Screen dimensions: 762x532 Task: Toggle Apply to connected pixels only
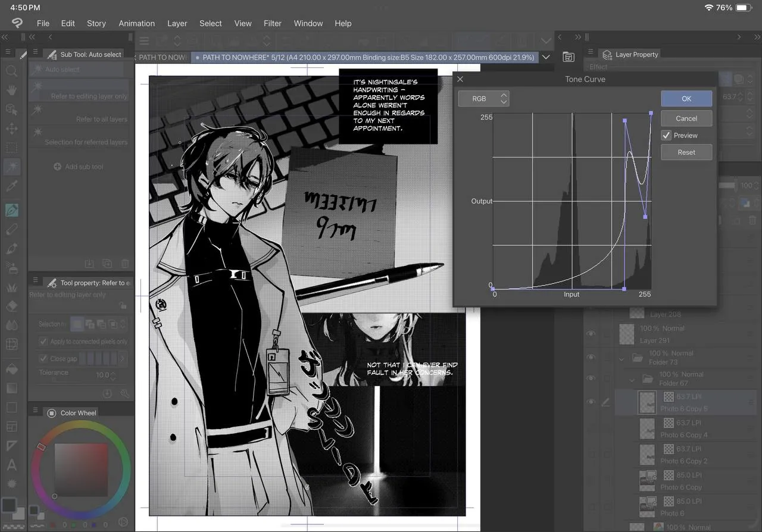[x=43, y=342]
